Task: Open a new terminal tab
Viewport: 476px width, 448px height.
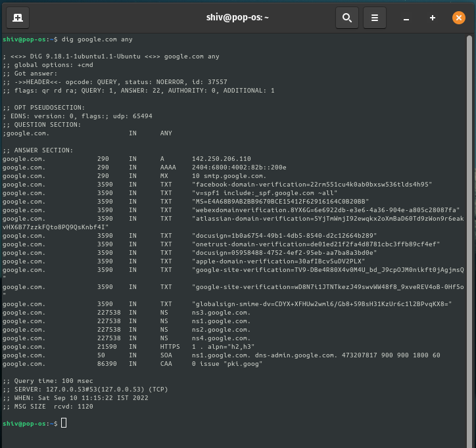Action: point(18,18)
